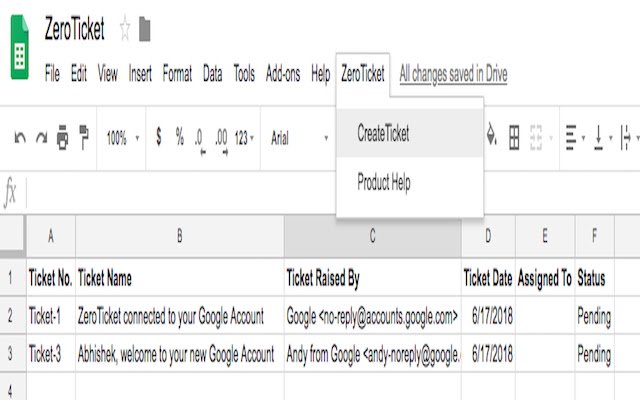Select the Ticket-1 cell
The image size is (640, 400).
tap(51, 316)
